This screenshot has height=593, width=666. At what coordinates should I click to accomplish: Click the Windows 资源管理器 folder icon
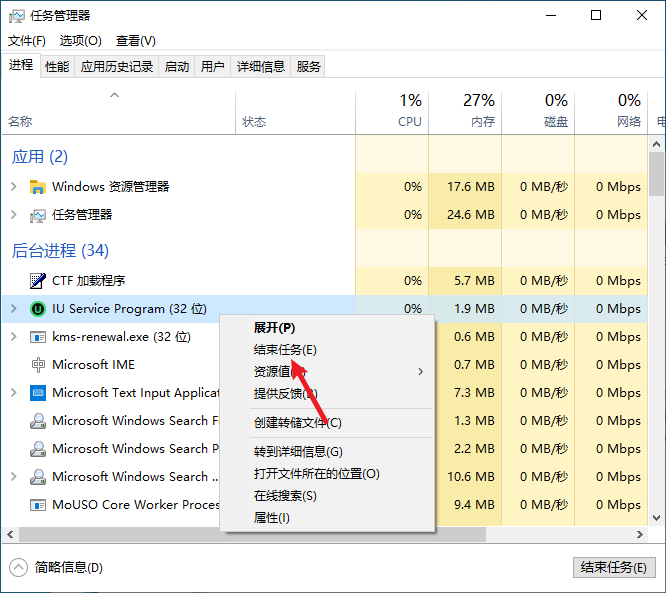click(x=38, y=186)
